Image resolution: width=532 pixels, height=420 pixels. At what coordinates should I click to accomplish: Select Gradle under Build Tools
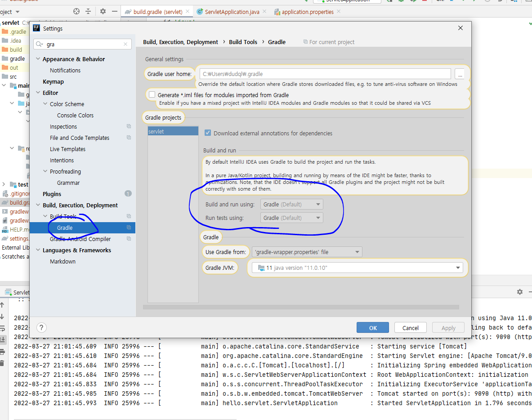[82, 228]
